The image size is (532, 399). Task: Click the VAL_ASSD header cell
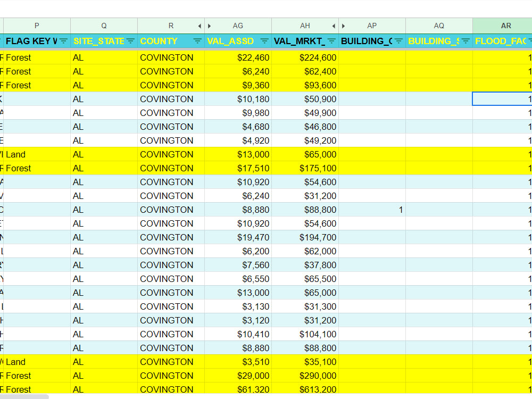pos(238,41)
